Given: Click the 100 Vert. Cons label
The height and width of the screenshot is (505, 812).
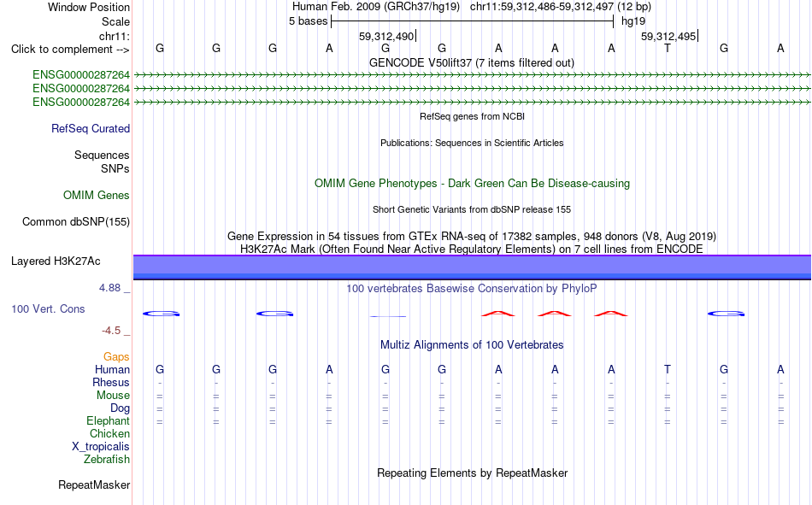Looking at the screenshot, I should coord(48,308).
